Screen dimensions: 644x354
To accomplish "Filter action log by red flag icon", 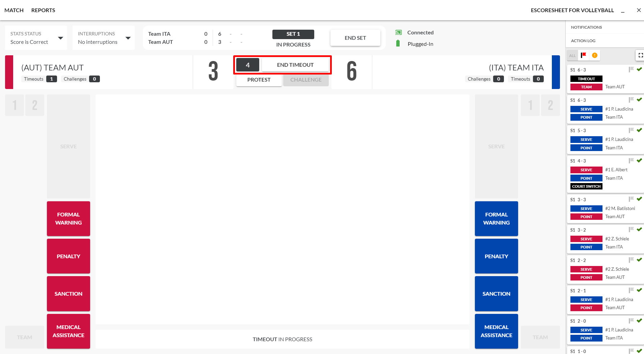I will (584, 55).
